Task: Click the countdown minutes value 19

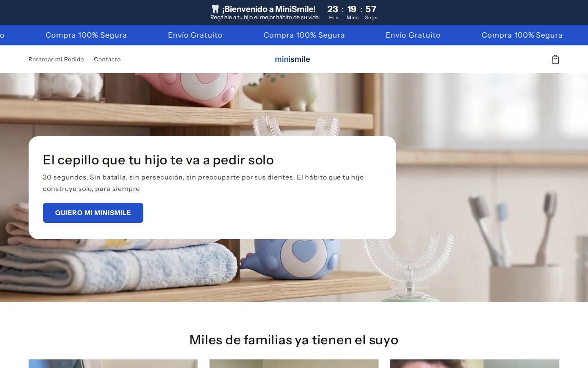Action: 352,9
